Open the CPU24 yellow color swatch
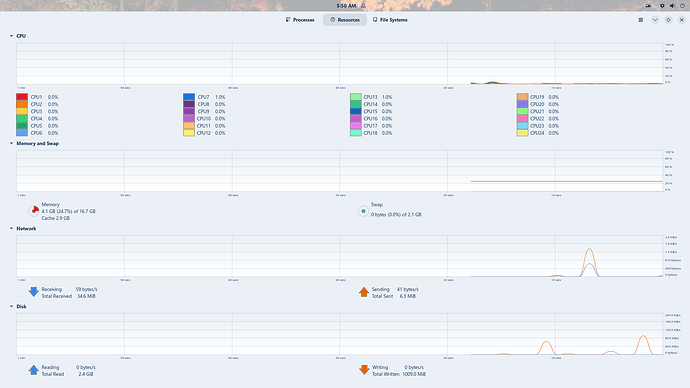This screenshot has width=690, height=388. [x=522, y=133]
